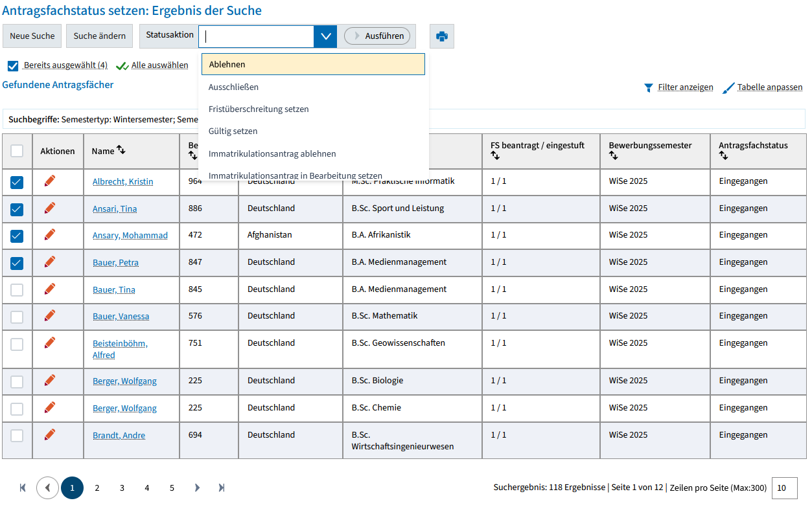Uncheck the checkbox for Bauer, Petra

[x=17, y=263]
